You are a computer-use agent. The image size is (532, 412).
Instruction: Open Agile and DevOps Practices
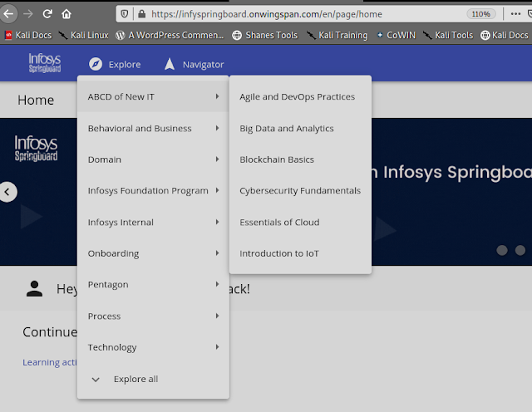coord(300,96)
